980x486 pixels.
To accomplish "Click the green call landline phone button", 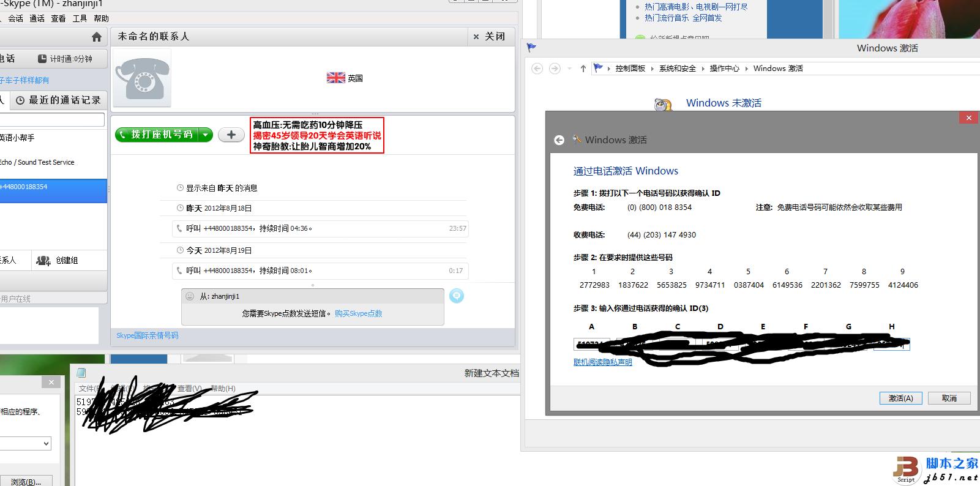I will (x=157, y=135).
